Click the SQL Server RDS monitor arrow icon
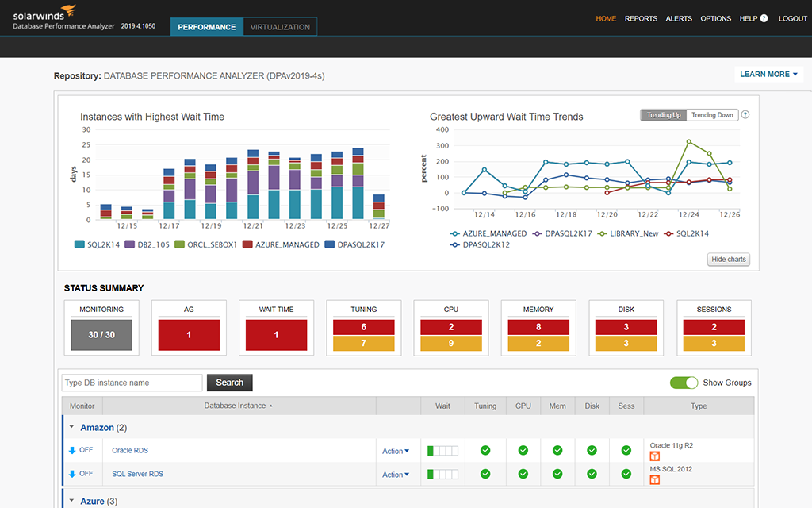 click(x=72, y=474)
